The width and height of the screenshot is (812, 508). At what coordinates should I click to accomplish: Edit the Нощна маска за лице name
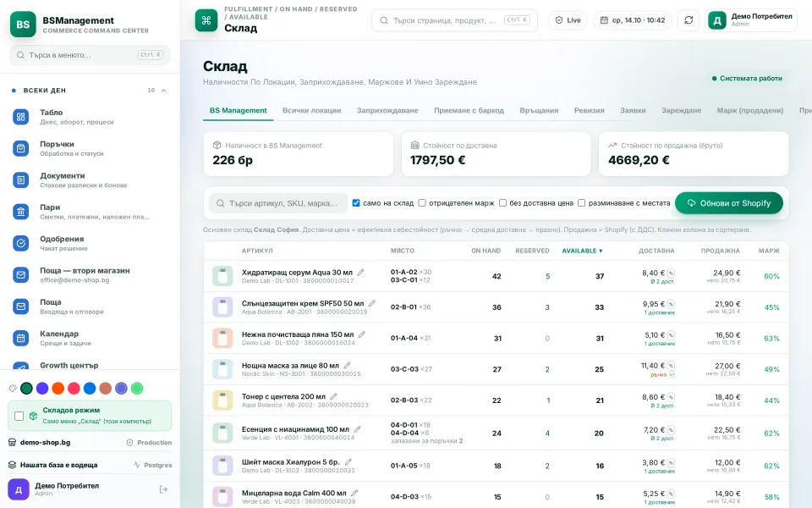pyautogui.click(x=347, y=366)
